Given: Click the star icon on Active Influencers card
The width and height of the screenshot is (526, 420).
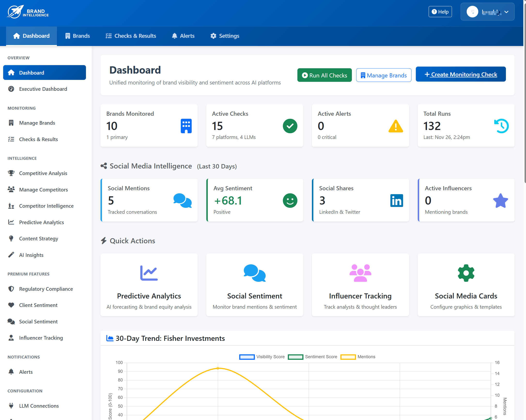Looking at the screenshot, I should click(501, 200).
